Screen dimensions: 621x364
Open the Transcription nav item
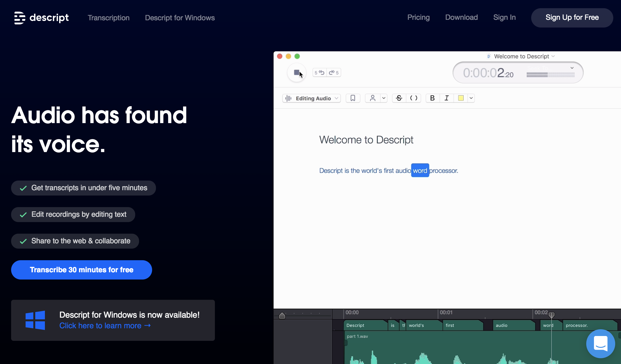pos(108,18)
